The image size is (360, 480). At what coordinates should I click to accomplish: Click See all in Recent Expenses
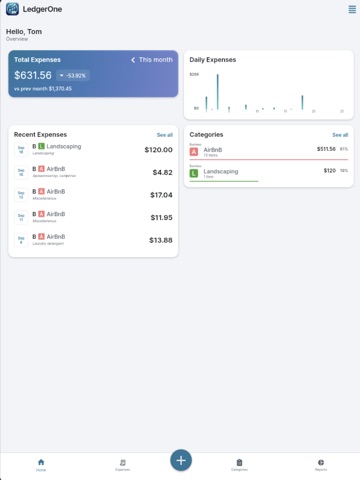click(x=165, y=135)
